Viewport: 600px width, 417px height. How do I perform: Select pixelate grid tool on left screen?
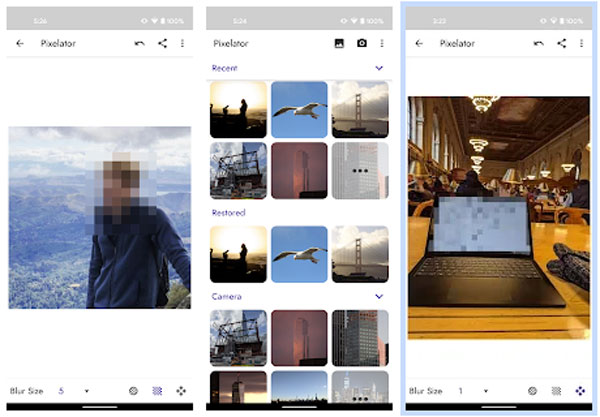coord(157,391)
